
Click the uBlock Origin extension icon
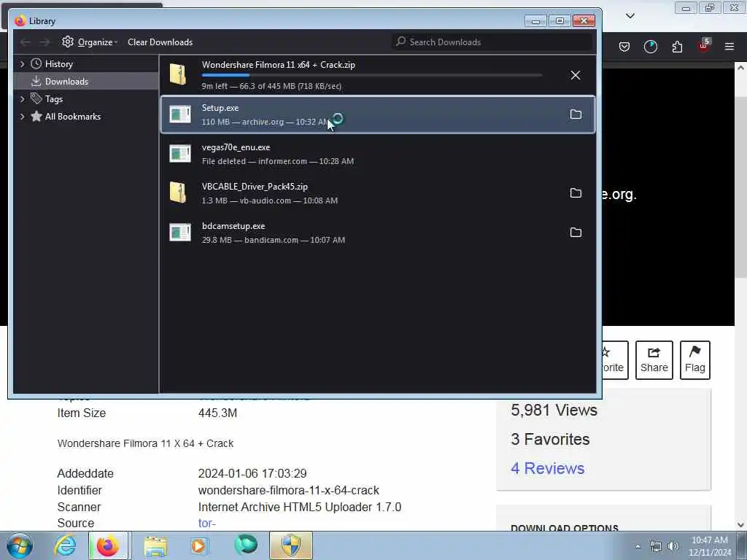click(x=704, y=46)
